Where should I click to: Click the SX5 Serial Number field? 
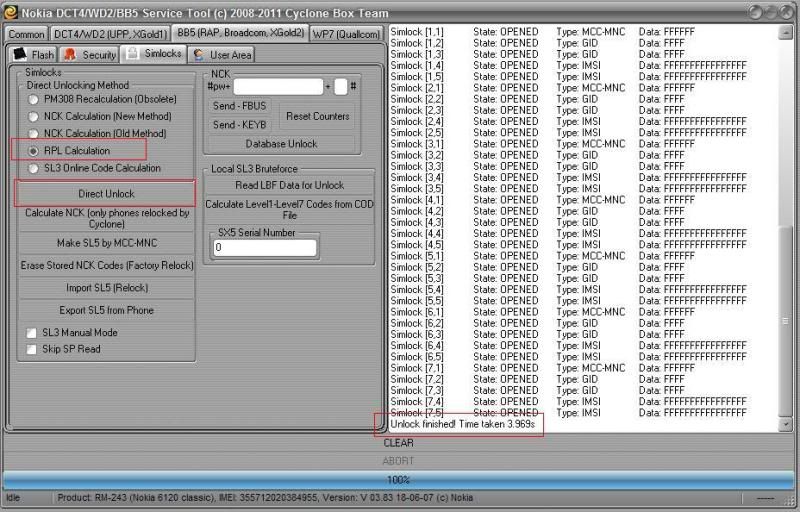pyautogui.click(x=264, y=247)
